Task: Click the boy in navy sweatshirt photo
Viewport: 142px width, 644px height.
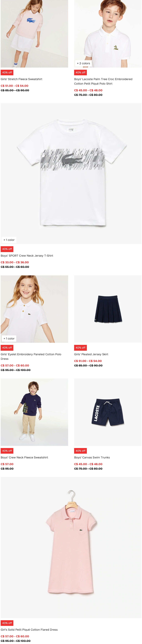Action: pyautogui.click(x=34, y=412)
